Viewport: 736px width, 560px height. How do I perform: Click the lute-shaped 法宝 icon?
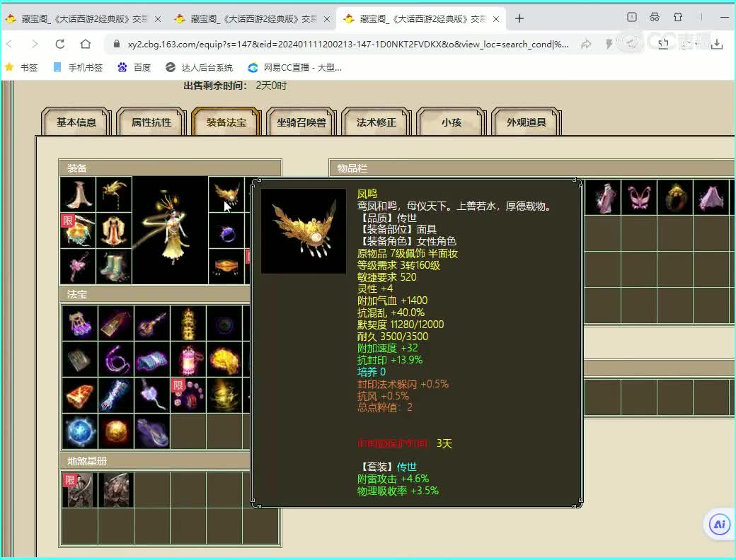click(152, 323)
